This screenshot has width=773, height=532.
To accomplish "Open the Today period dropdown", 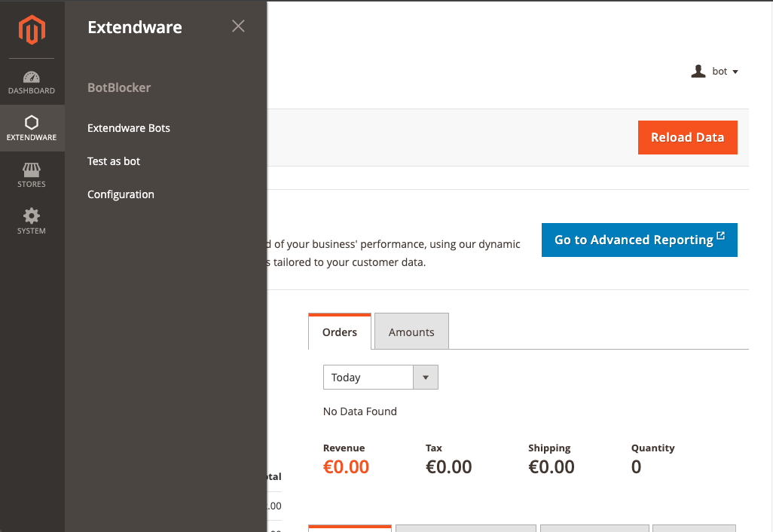I will (380, 378).
